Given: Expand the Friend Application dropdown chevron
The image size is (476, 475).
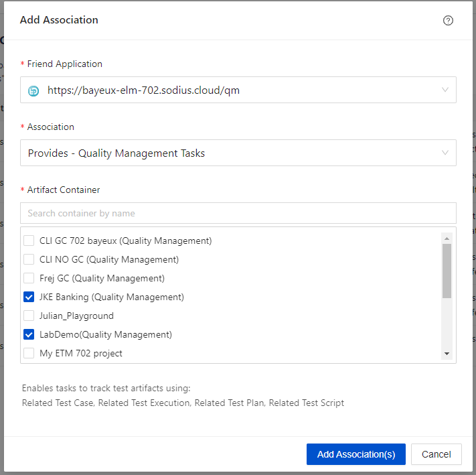Looking at the screenshot, I should (445, 90).
